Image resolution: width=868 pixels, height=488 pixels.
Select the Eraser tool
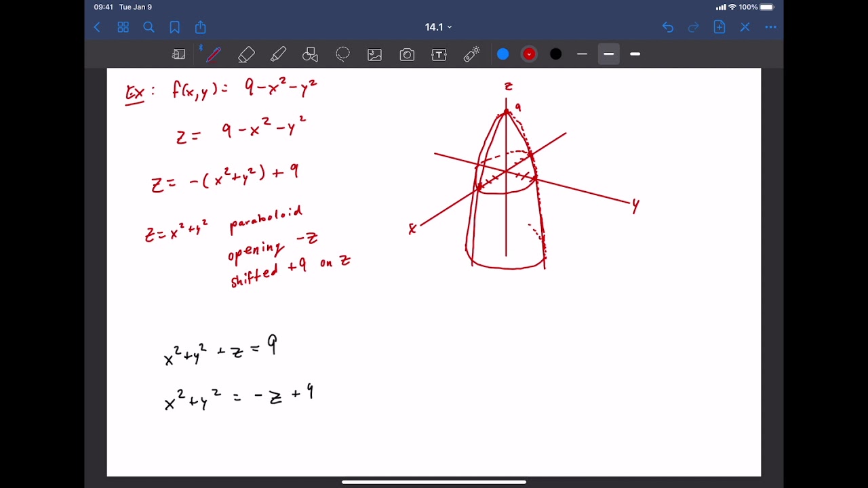pyautogui.click(x=246, y=54)
